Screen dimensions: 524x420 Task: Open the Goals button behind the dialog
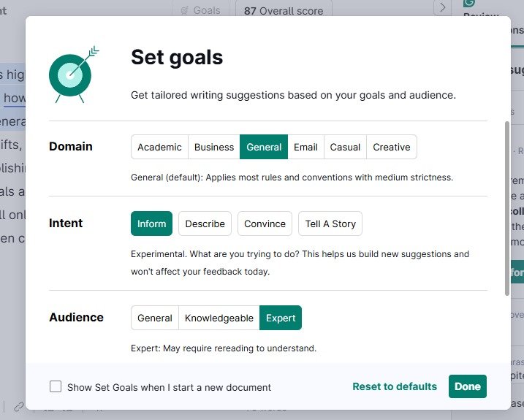click(201, 9)
